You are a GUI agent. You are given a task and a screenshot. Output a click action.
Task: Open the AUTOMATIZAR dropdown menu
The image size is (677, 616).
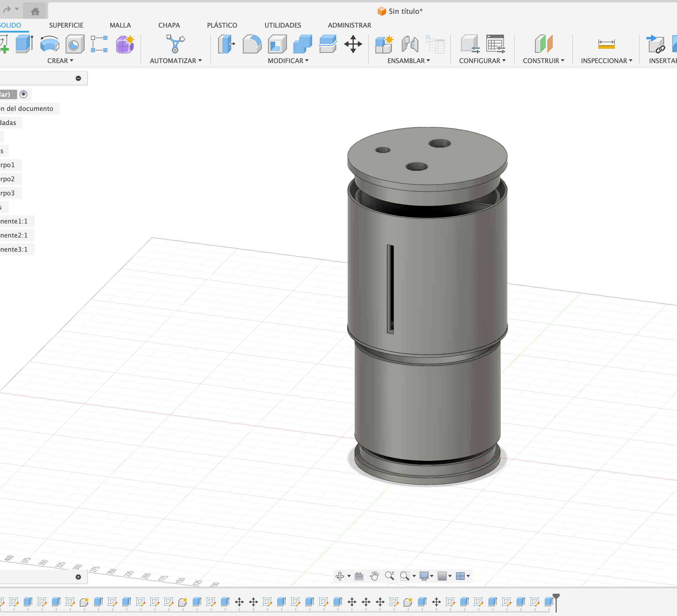pyautogui.click(x=176, y=60)
